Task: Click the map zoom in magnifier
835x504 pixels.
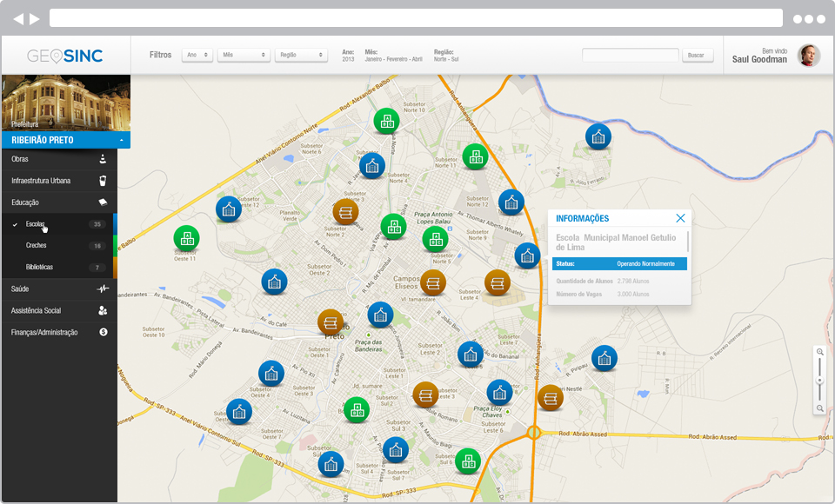Action: [x=820, y=352]
